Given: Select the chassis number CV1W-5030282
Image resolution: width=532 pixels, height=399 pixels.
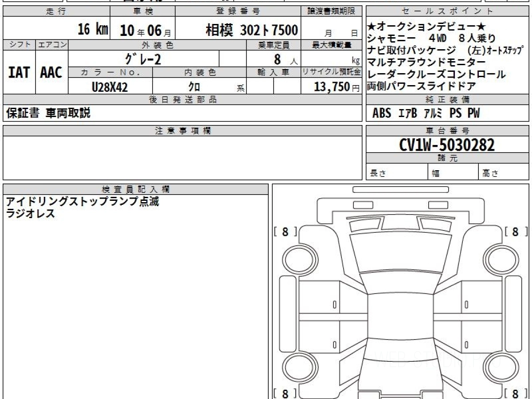Looking at the screenshot, I should tap(447, 145).
